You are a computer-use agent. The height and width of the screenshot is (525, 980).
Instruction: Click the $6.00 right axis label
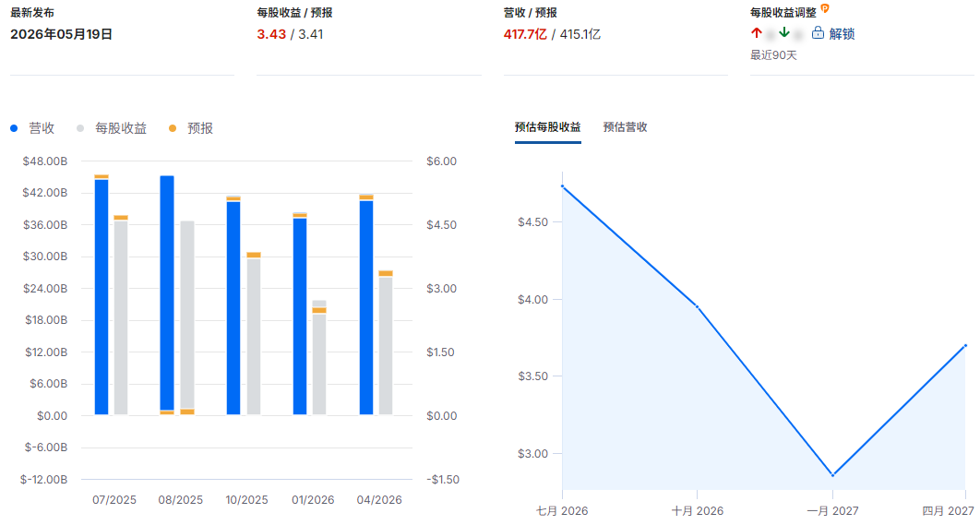441,161
